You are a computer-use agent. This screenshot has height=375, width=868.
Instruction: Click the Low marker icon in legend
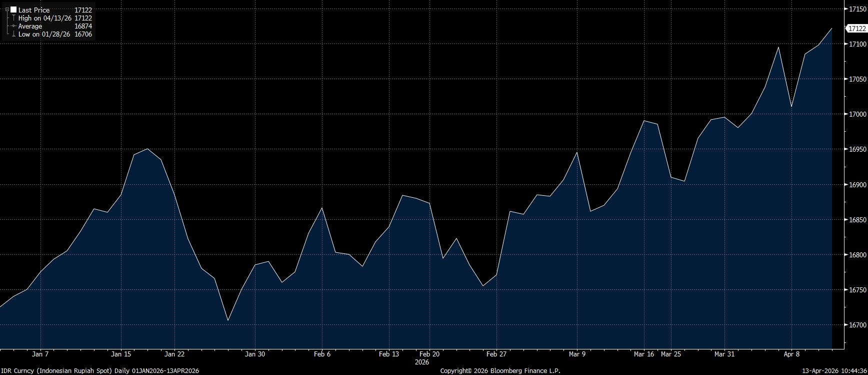point(13,35)
